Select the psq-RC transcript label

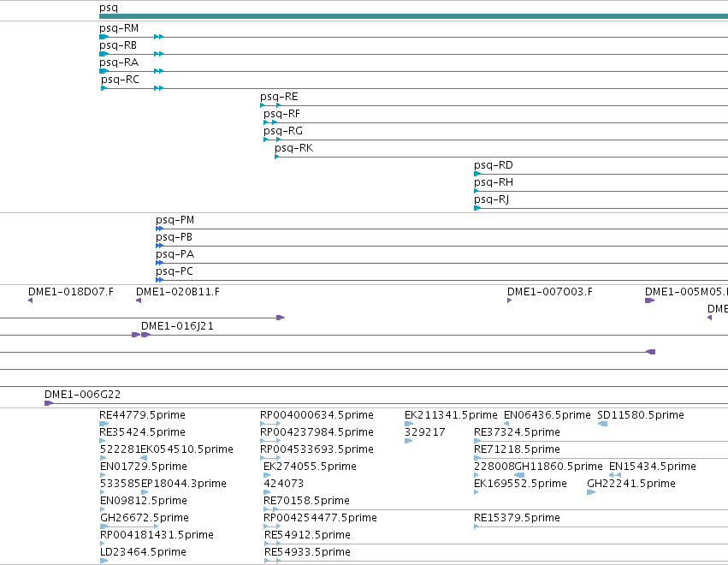[x=120, y=80]
